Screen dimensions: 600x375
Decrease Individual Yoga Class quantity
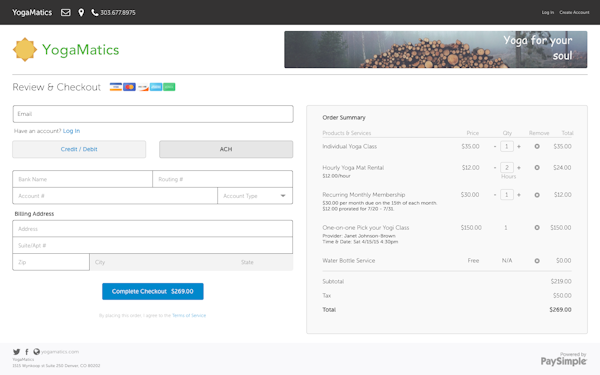[x=495, y=147]
